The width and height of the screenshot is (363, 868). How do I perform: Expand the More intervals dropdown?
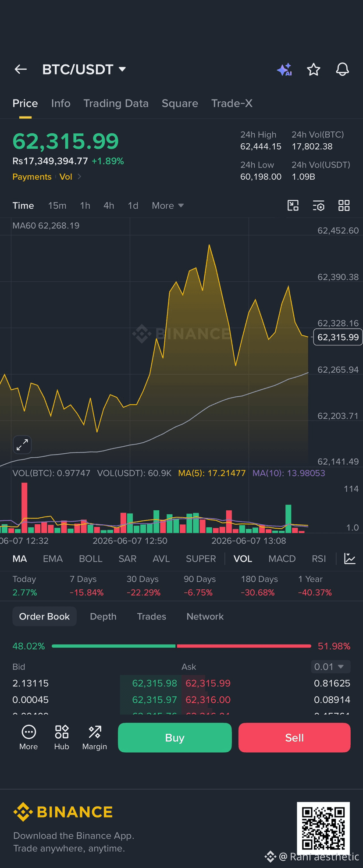(x=167, y=206)
